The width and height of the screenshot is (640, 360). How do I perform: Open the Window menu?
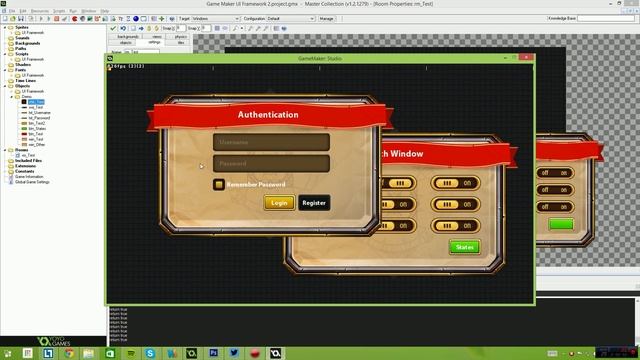coord(88,11)
